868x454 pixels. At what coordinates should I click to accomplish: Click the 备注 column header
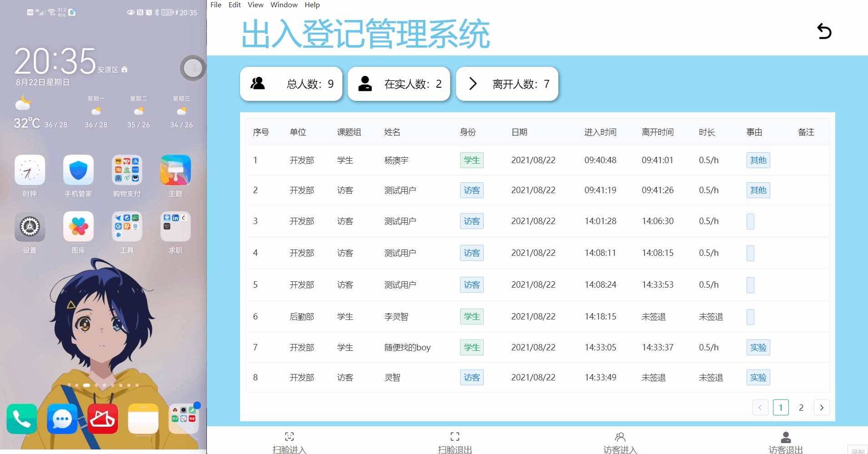806,132
